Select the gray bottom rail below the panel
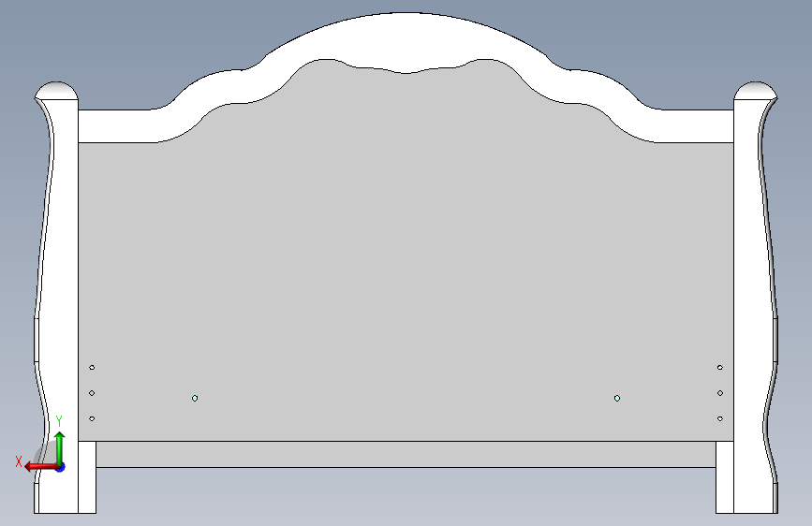The height and width of the screenshot is (526, 812). coord(406,455)
